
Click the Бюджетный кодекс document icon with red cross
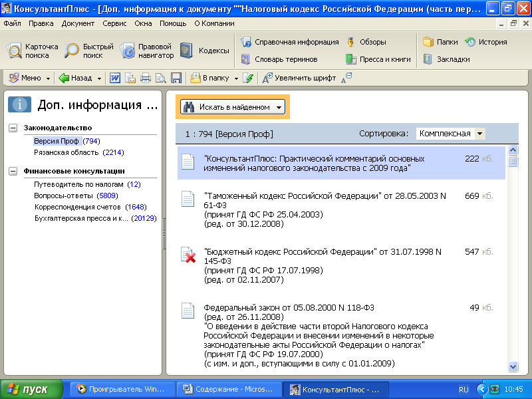click(188, 255)
